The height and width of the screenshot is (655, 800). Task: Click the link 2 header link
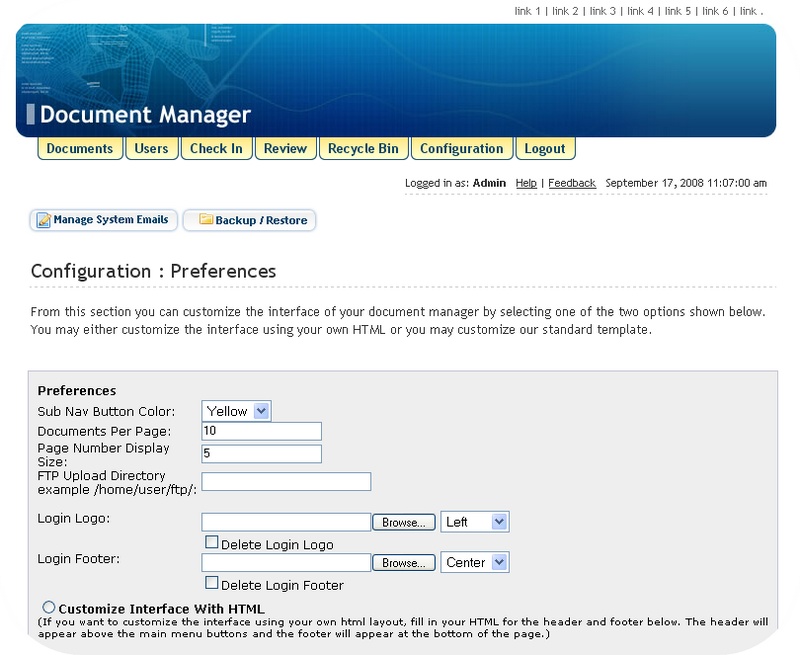565,11
